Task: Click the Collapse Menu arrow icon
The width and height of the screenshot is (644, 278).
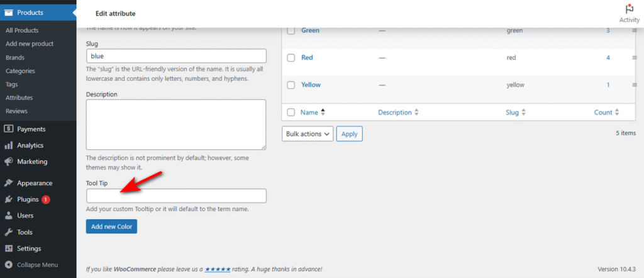Action: [x=8, y=265]
